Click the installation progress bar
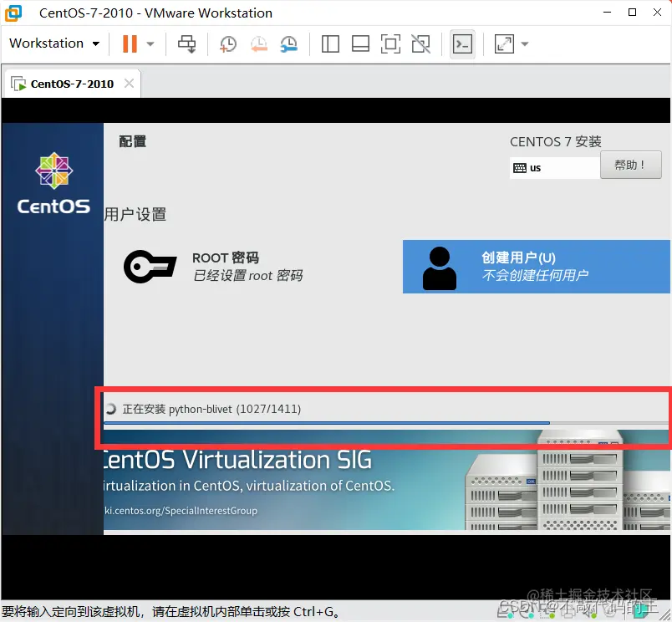This screenshot has width=672, height=622. tap(386, 423)
